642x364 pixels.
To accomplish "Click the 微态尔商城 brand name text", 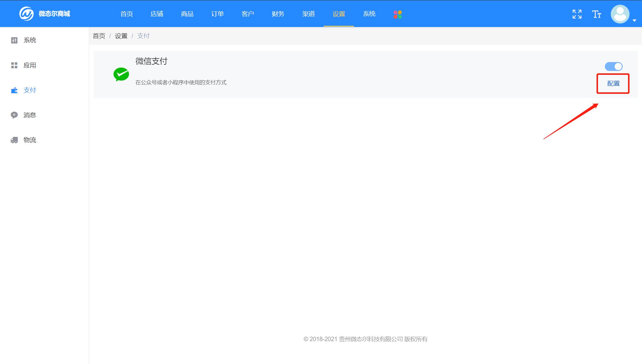I will click(54, 14).
